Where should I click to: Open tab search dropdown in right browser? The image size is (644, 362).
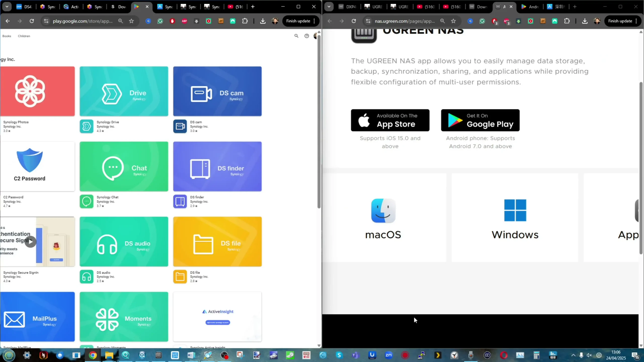(329, 7)
